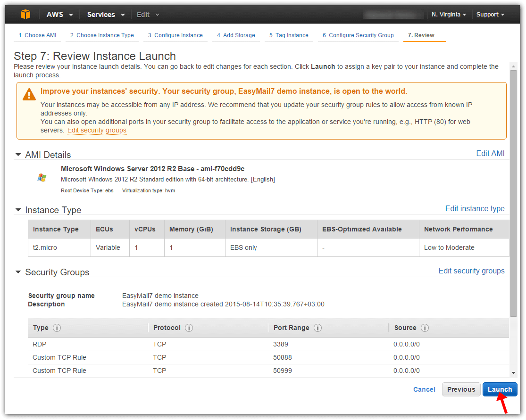
Task: Open the AWS dropdown menu
Action: click(60, 15)
